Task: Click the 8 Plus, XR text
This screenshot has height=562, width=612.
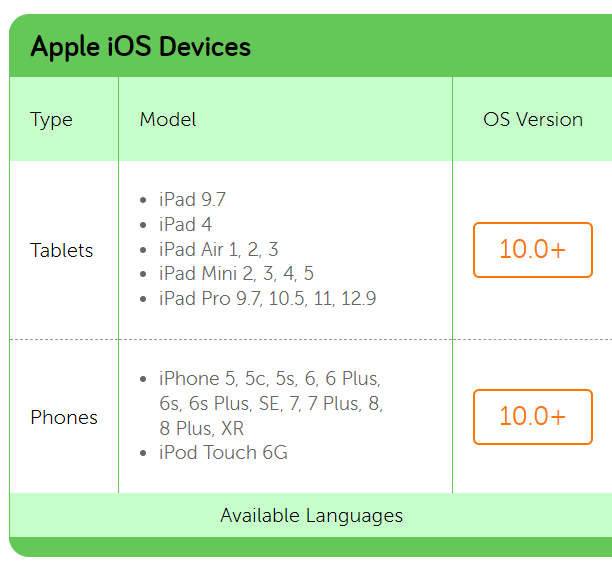Action: pos(201,429)
